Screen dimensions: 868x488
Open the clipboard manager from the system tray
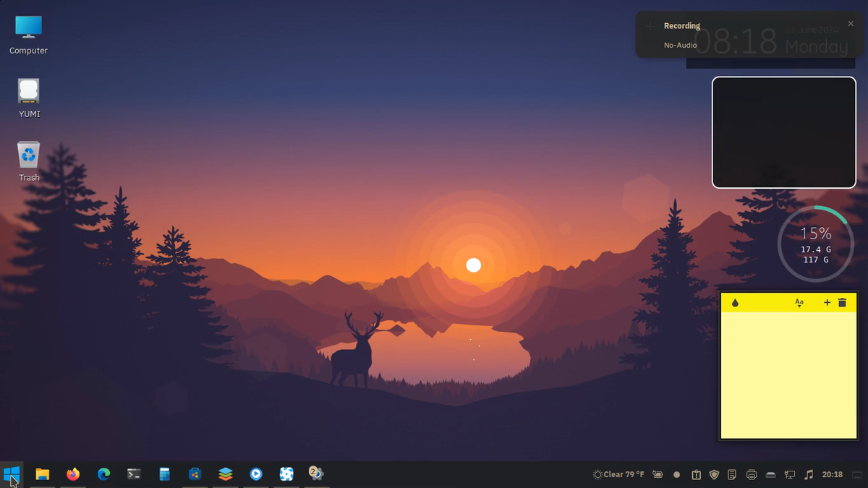click(x=696, y=474)
